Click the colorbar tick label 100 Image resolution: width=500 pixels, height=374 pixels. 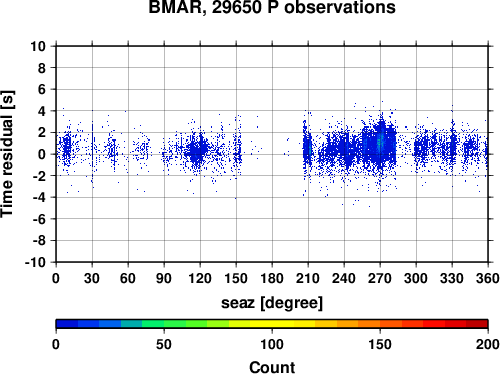coord(272,344)
